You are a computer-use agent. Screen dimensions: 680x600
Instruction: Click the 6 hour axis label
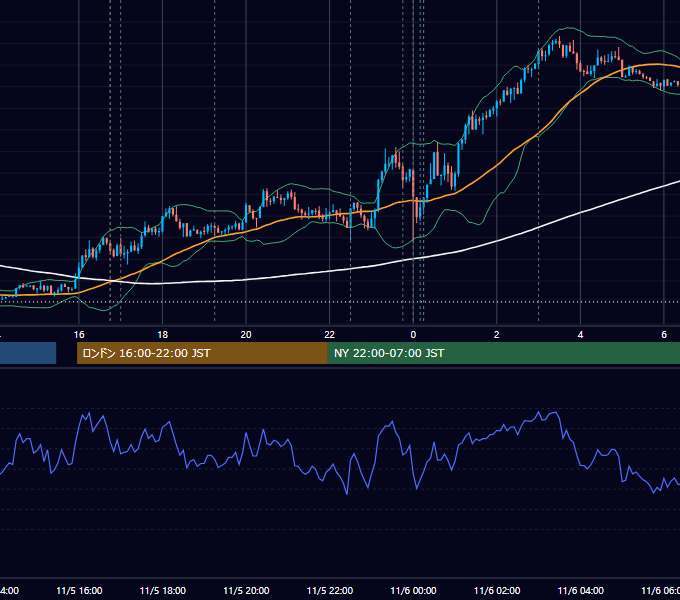pos(664,335)
